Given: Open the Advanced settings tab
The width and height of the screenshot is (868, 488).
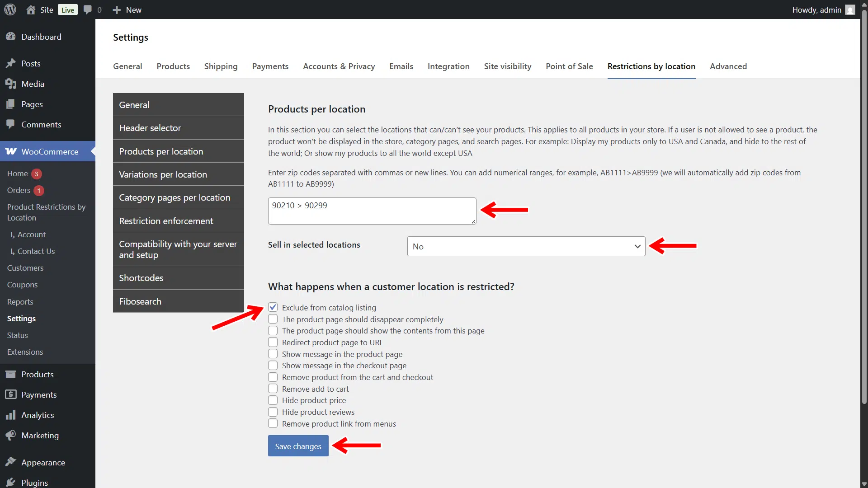Looking at the screenshot, I should [728, 66].
